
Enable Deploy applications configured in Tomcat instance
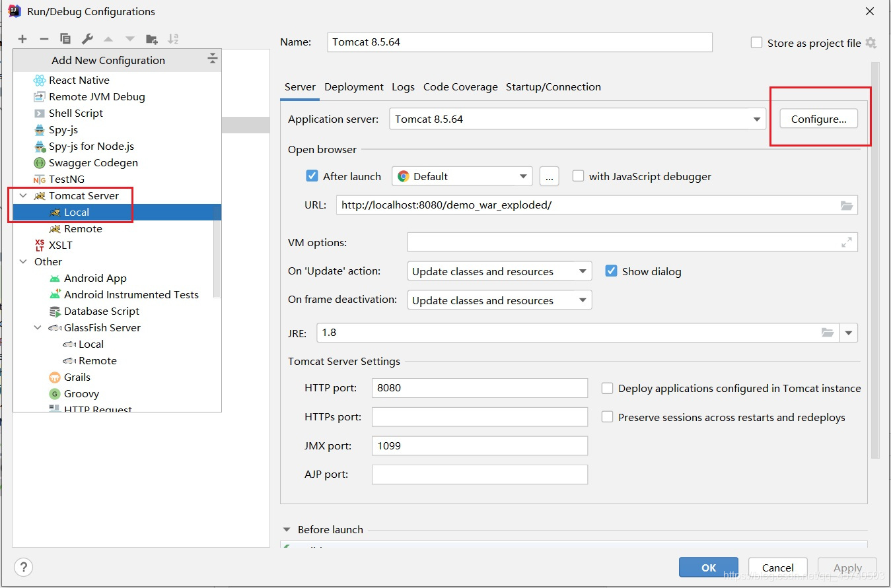[x=608, y=388]
